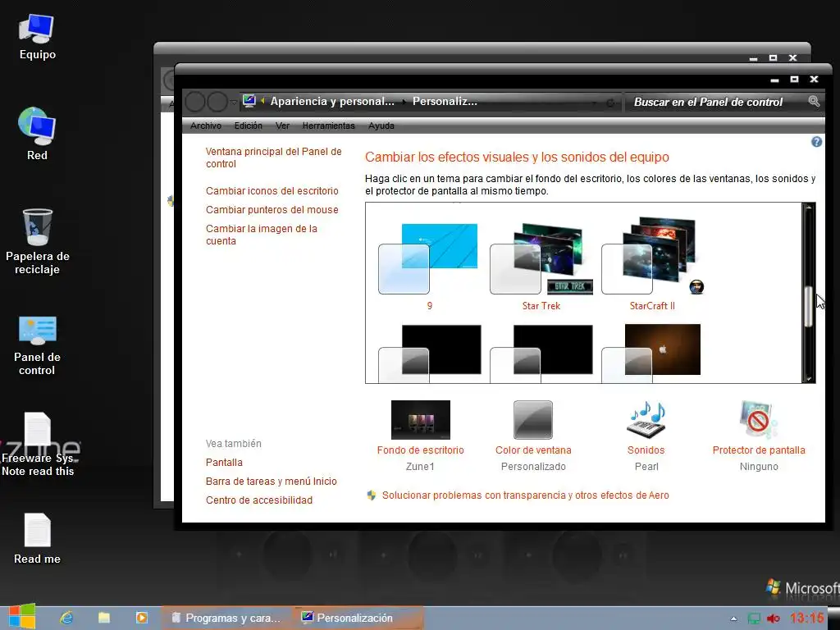Maximize the Personalización window

794,80
